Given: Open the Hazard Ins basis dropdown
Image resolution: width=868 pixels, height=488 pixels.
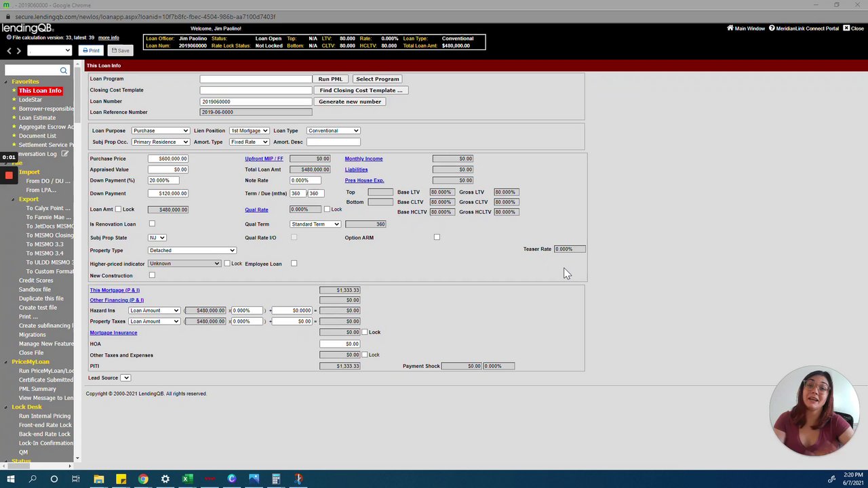Looking at the screenshot, I should (x=155, y=310).
